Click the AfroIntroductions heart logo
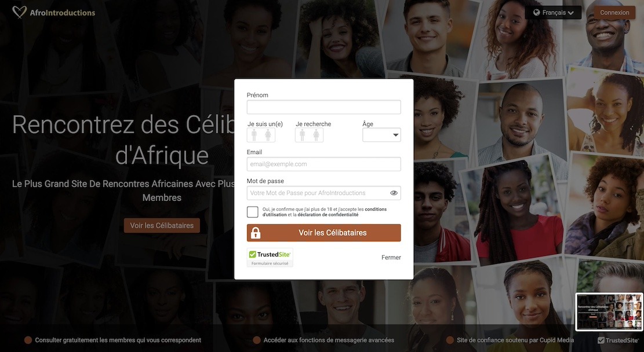Image resolution: width=644 pixels, height=352 pixels. tap(19, 12)
